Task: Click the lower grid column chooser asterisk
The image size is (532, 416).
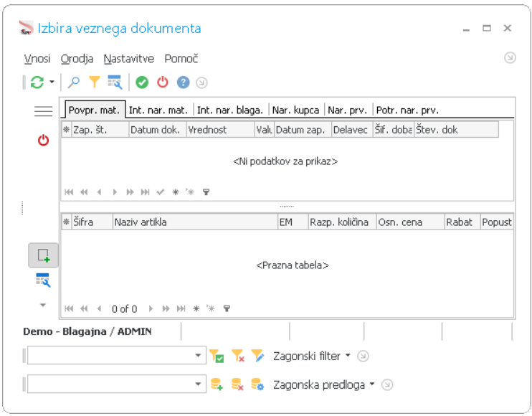Action: point(66,222)
